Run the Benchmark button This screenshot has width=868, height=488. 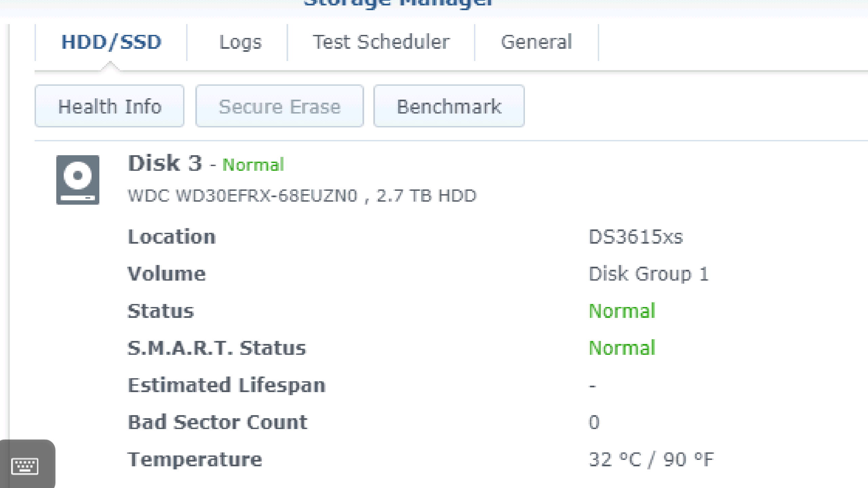tap(449, 106)
